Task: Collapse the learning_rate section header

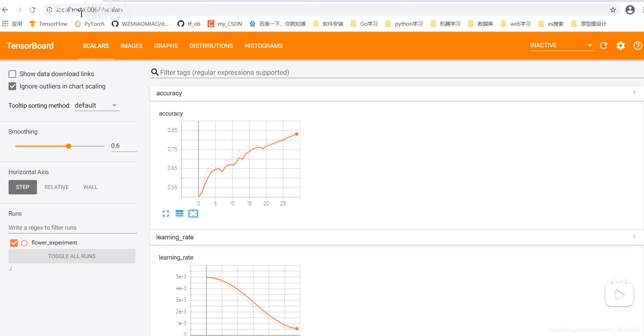Action: 397,237
